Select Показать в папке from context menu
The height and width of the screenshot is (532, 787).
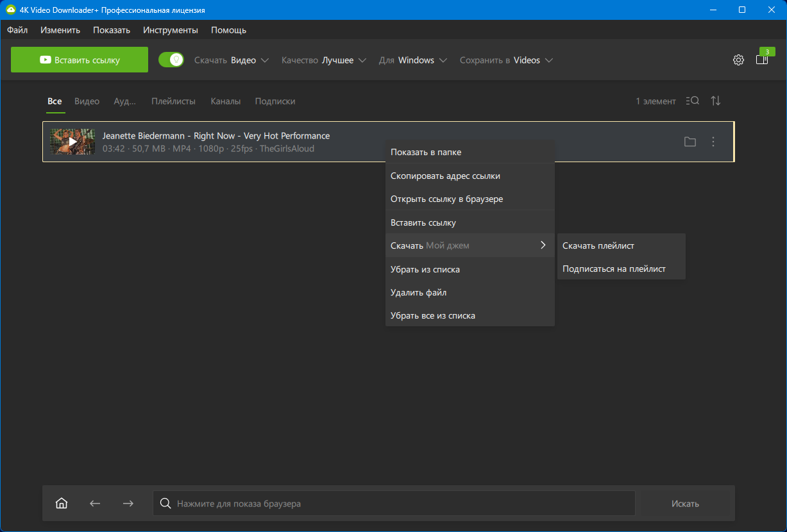click(426, 153)
